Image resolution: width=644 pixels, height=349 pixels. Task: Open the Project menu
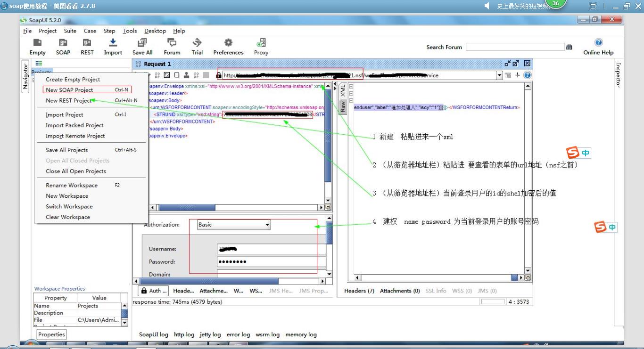48,31
